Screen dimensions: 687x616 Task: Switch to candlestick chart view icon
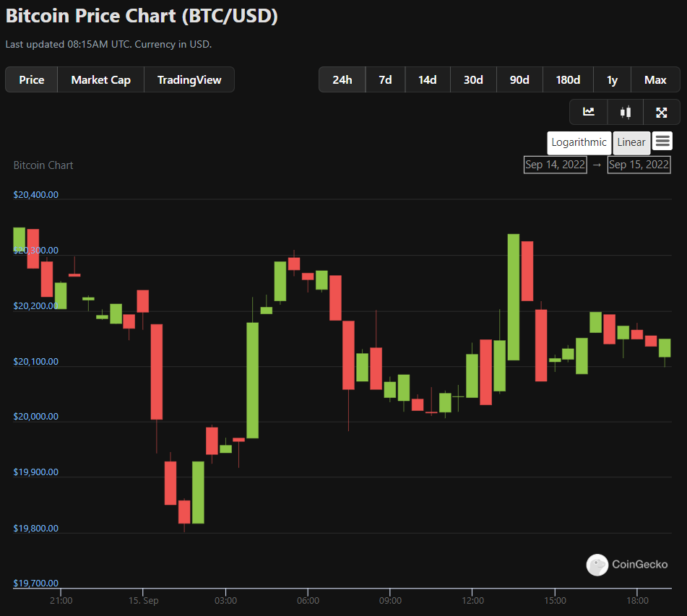click(x=625, y=112)
